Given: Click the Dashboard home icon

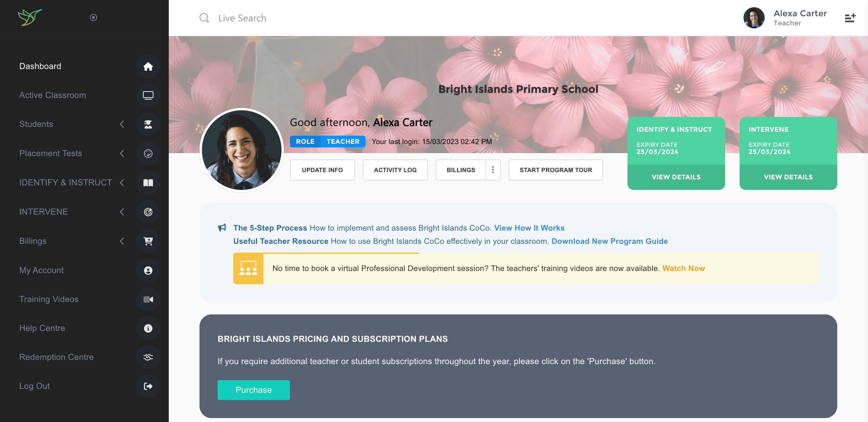Looking at the screenshot, I should 148,66.
